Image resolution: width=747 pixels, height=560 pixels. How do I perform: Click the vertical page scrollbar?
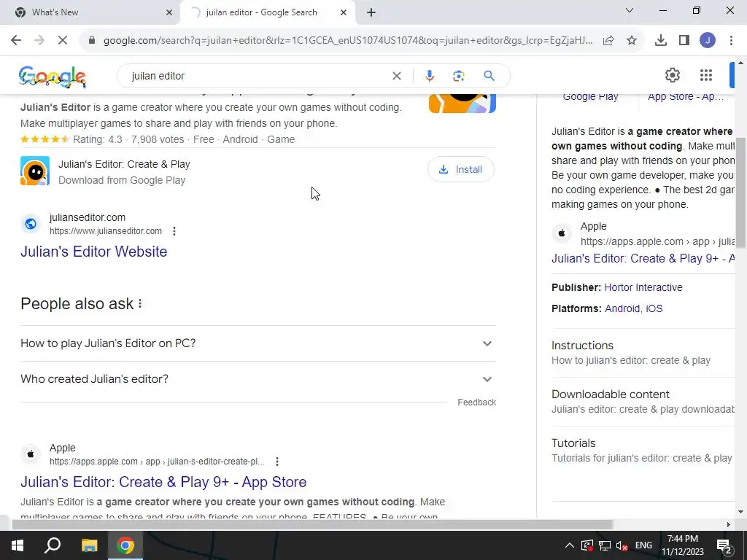tap(741, 192)
